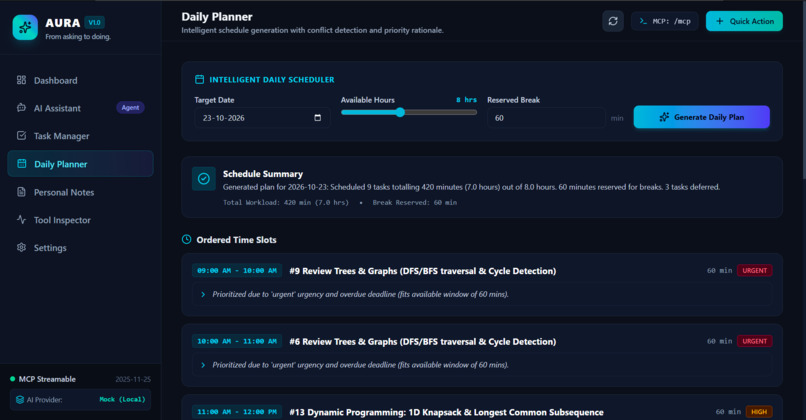Click the Personal Notes document icon
The width and height of the screenshot is (806, 420).
click(21, 192)
